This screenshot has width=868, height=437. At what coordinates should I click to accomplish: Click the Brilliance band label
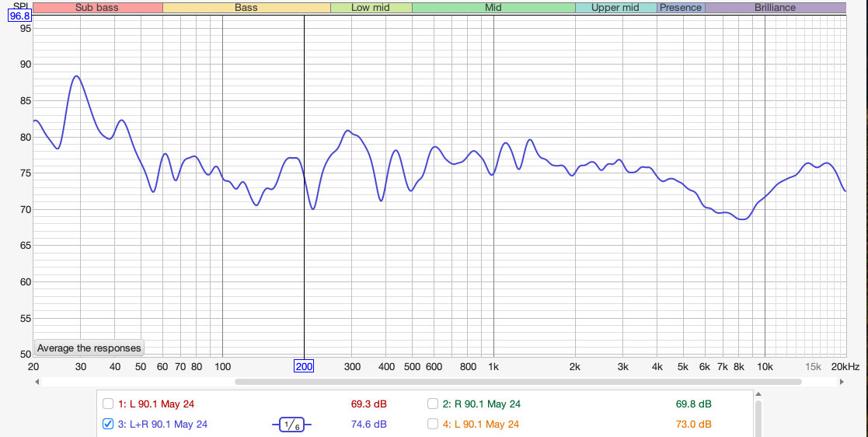775,8
